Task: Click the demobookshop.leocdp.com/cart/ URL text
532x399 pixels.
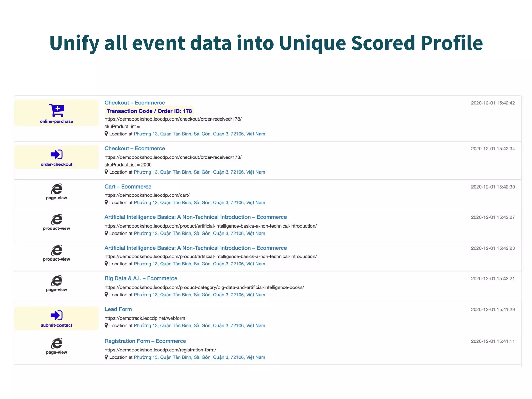Action: click(147, 195)
